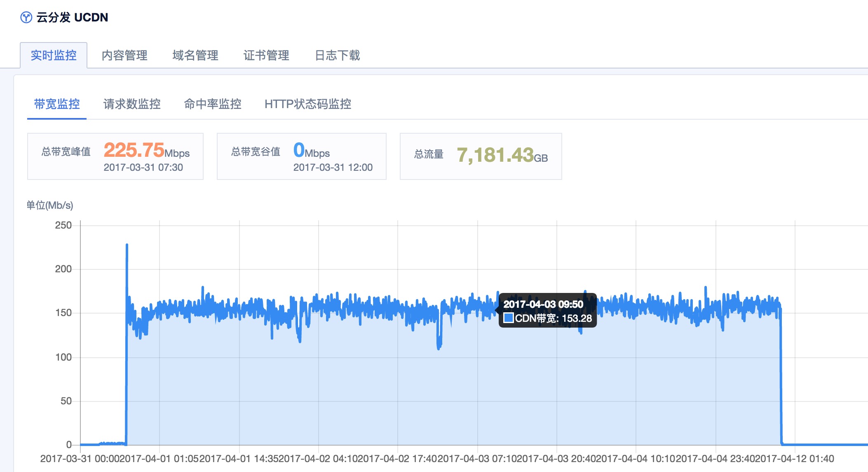Click the 总流量 7,181.43 GB card

(481, 156)
